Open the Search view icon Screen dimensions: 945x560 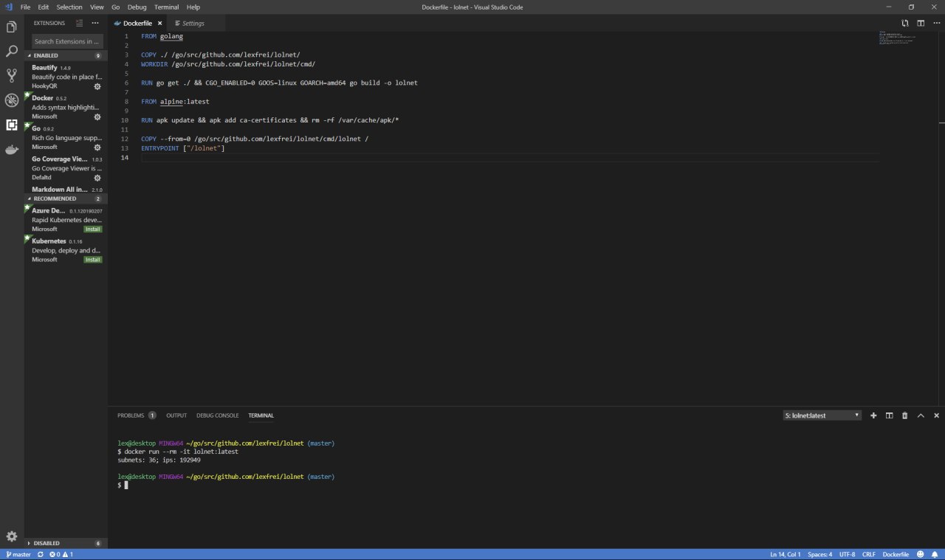click(11, 52)
